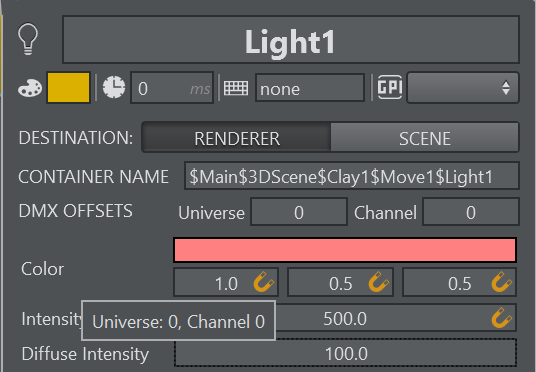Set destination to RENDERER
The image size is (536, 372).
[x=237, y=138]
